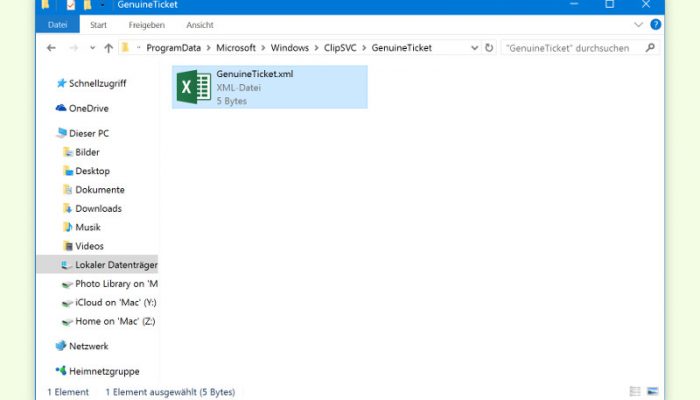
Task: Open the quick access toolbar dropdown arrow
Action: [102, 5]
